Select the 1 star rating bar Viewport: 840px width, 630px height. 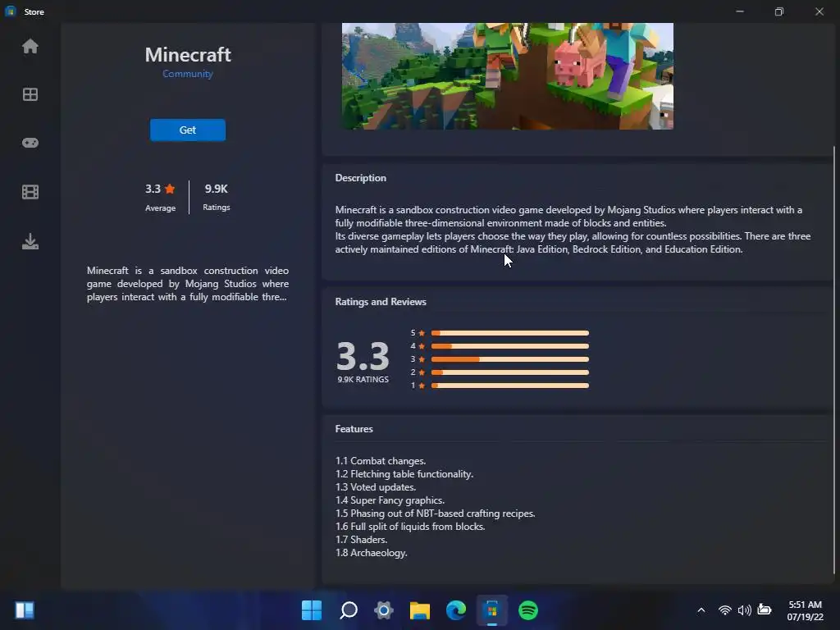coord(509,386)
